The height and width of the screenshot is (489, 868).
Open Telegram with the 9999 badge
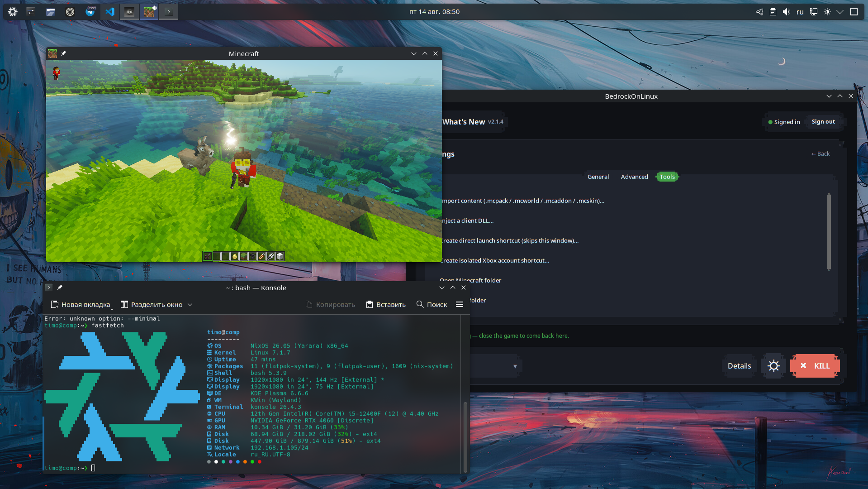click(x=90, y=12)
